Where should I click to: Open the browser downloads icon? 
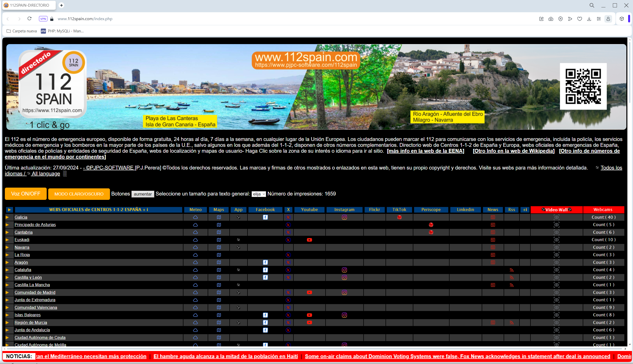click(589, 19)
